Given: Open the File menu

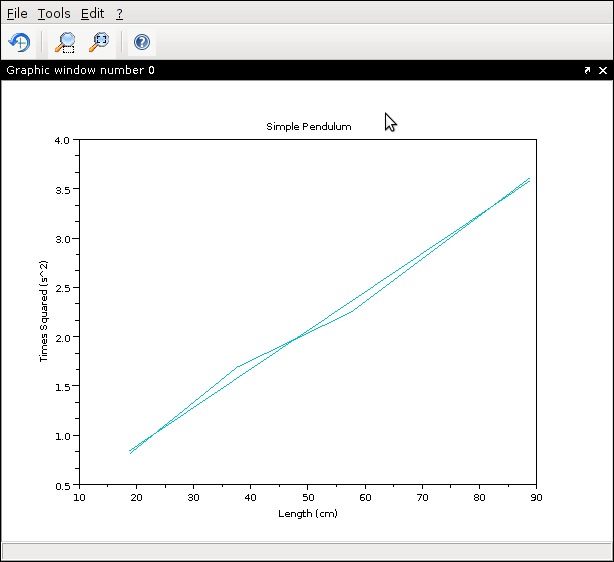Looking at the screenshot, I should tap(17, 14).
